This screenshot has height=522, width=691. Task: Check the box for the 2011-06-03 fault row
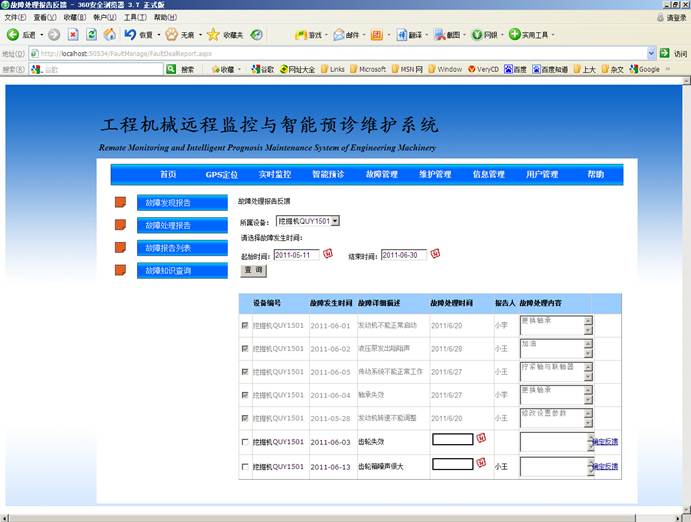(246, 441)
